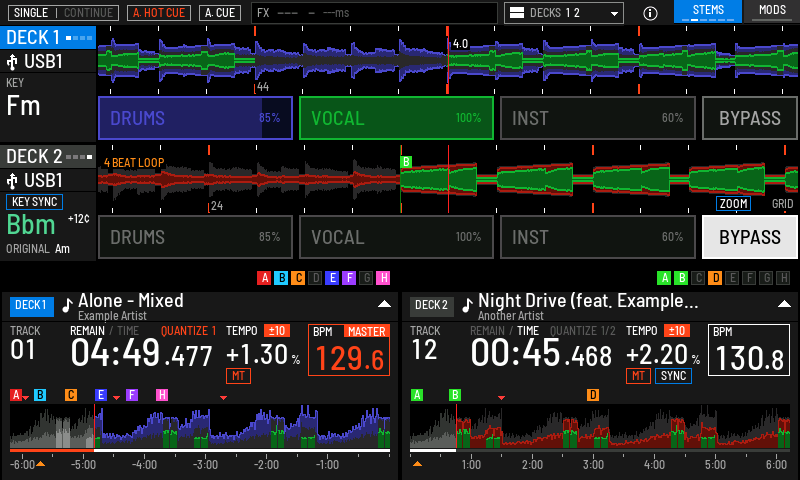The image size is (800, 480).
Task: Open the info icon in top bar
Action: coord(650,13)
